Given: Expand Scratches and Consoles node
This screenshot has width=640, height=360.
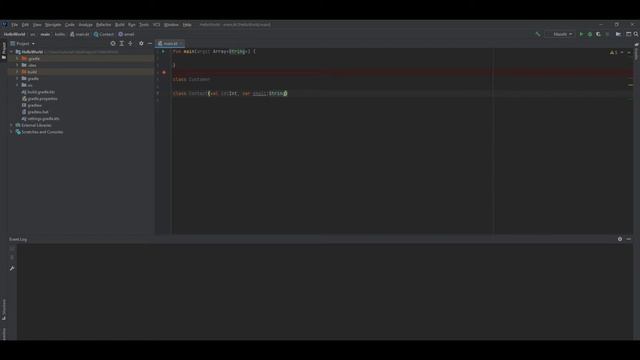Looking at the screenshot, I should 11,132.
